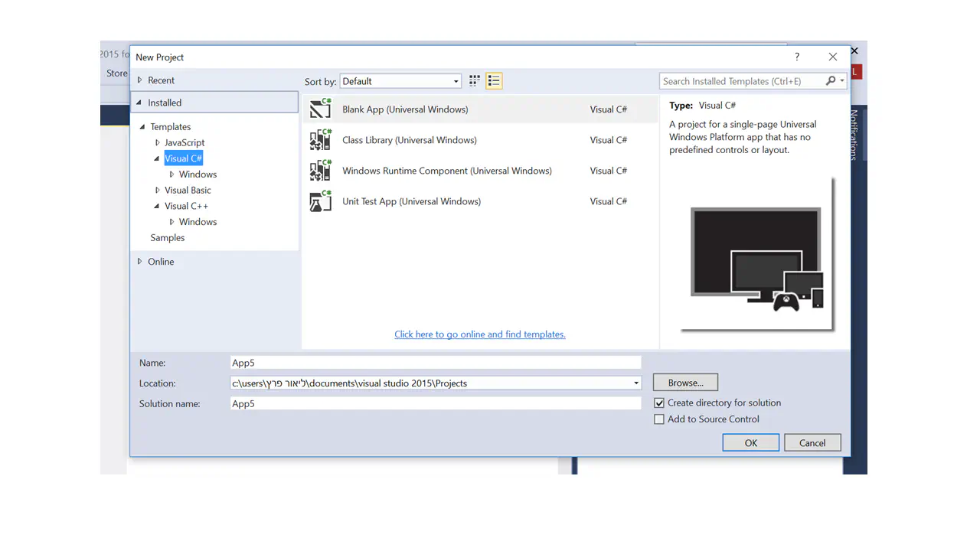Confirm the project with OK
This screenshot has width=980, height=551.
pyautogui.click(x=750, y=443)
